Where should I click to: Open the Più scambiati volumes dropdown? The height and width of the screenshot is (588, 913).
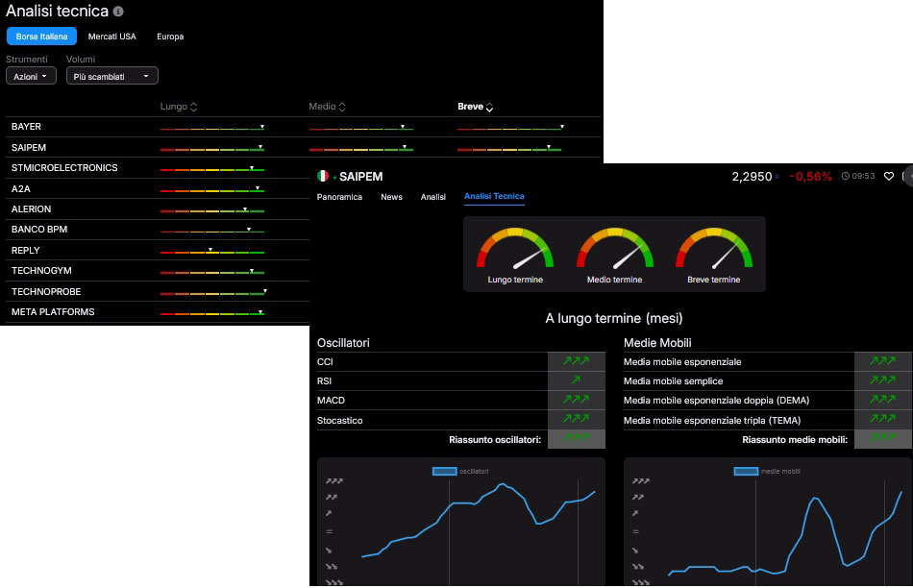click(x=111, y=76)
